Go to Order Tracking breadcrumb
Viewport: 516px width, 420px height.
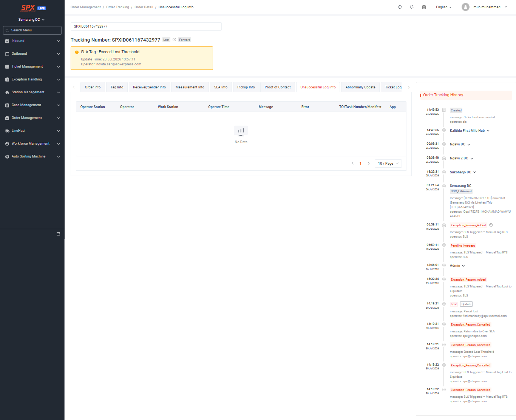(117, 7)
